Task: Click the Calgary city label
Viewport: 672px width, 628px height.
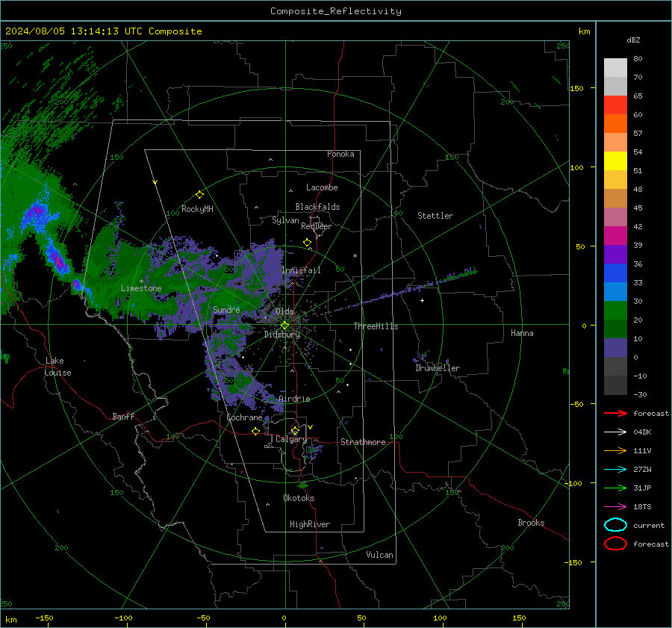Action: (x=291, y=439)
